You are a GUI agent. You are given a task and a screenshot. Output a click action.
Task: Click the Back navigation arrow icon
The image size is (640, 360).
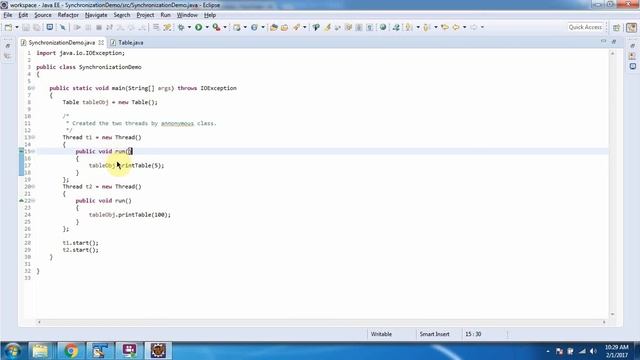[x=456, y=27]
